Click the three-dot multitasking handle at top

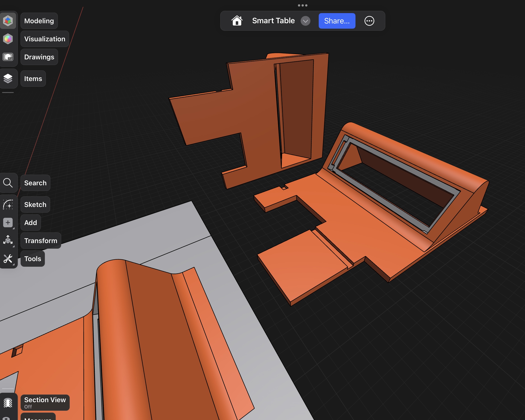coord(302,5)
